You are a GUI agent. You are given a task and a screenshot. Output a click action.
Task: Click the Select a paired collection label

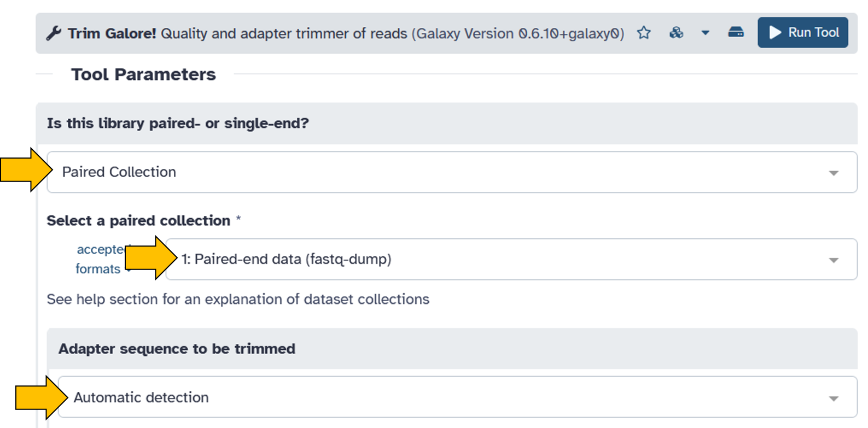[138, 220]
